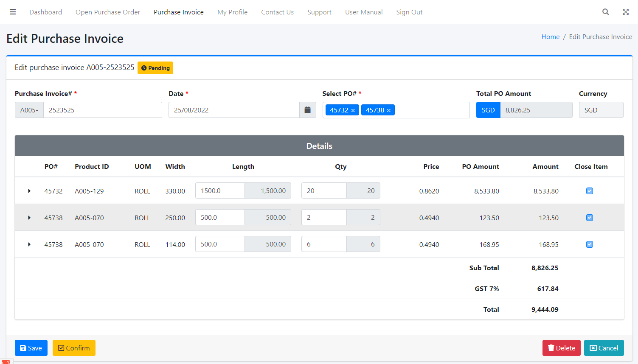Expand the 250.00 width A005-070 row

(29, 218)
